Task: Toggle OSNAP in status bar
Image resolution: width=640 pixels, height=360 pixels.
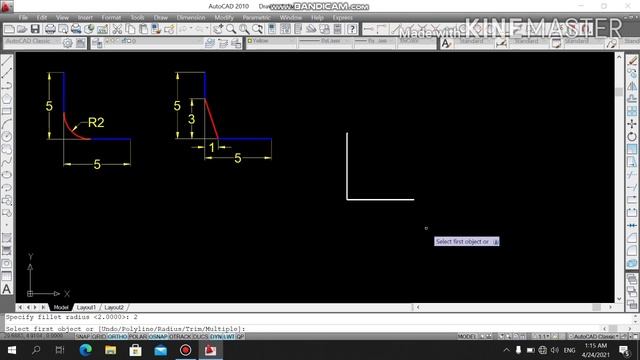Action: tap(158, 337)
